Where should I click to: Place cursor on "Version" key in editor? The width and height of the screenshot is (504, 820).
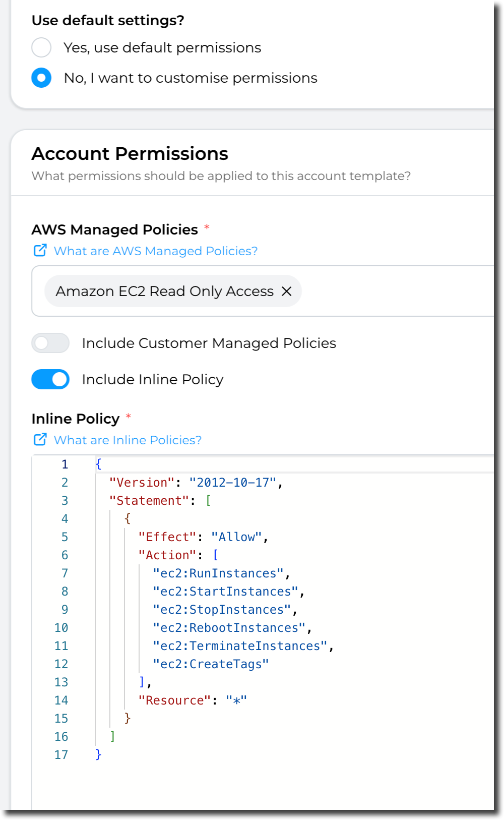(x=142, y=483)
